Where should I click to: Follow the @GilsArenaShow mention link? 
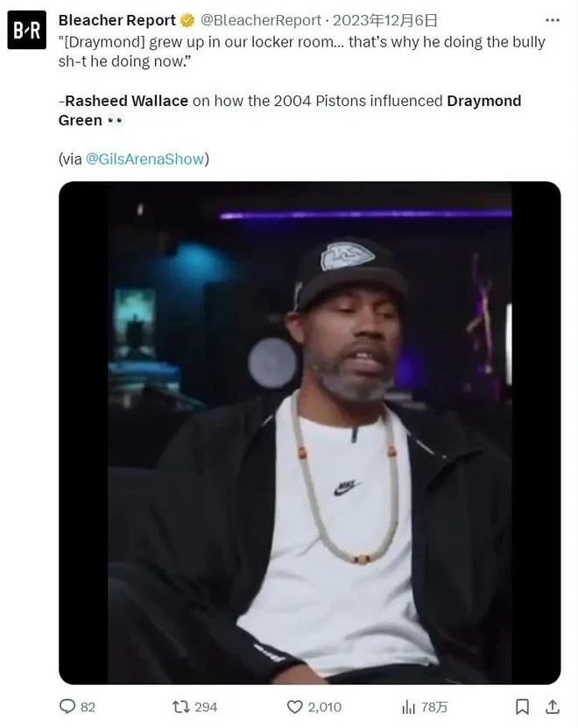click(145, 159)
